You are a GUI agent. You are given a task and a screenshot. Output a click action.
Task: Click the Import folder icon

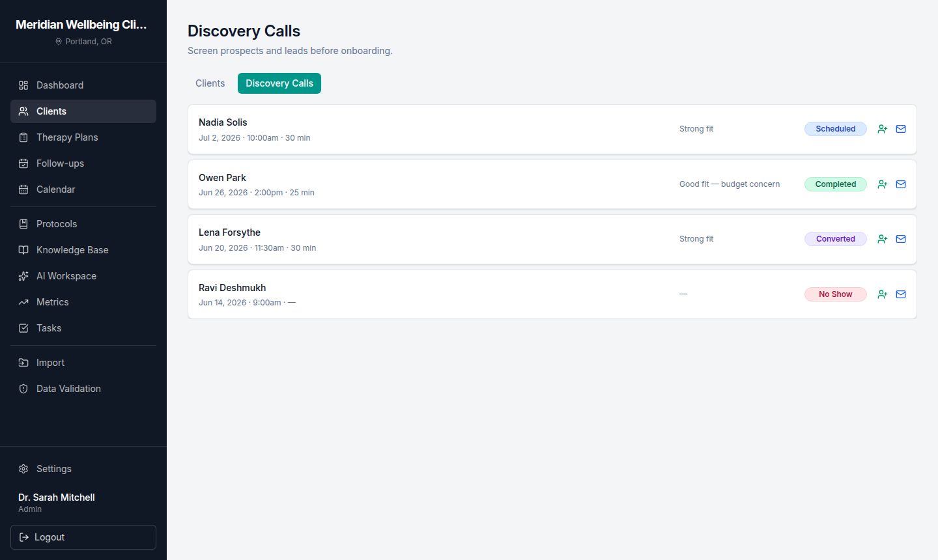click(x=23, y=363)
